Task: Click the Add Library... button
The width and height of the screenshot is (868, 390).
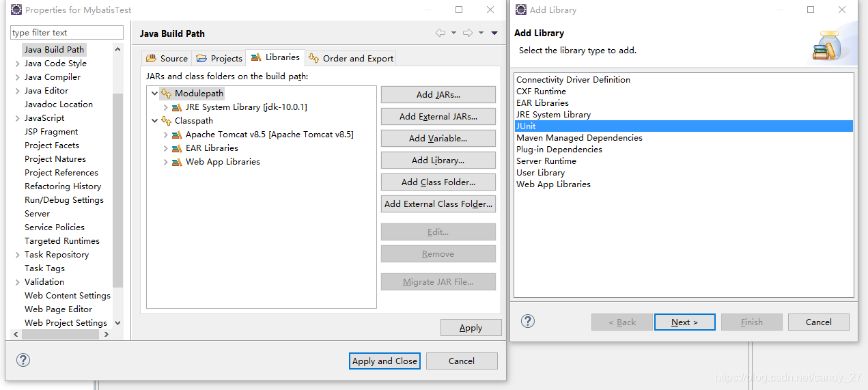Action: click(x=438, y=161)
